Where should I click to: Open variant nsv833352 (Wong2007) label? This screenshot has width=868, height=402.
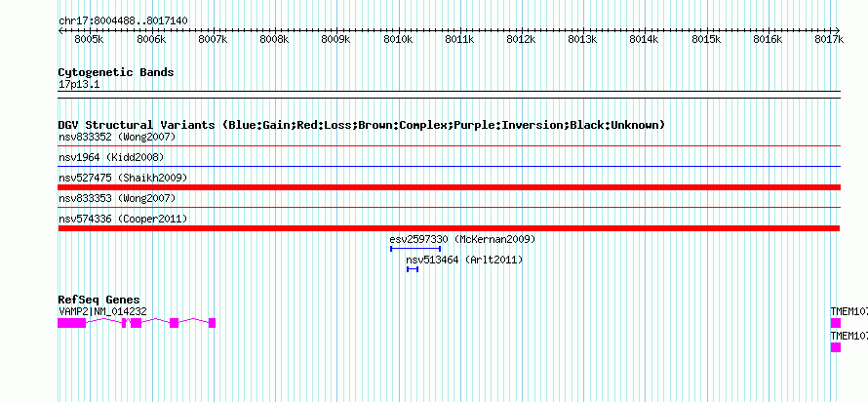[x=117, y=137]
